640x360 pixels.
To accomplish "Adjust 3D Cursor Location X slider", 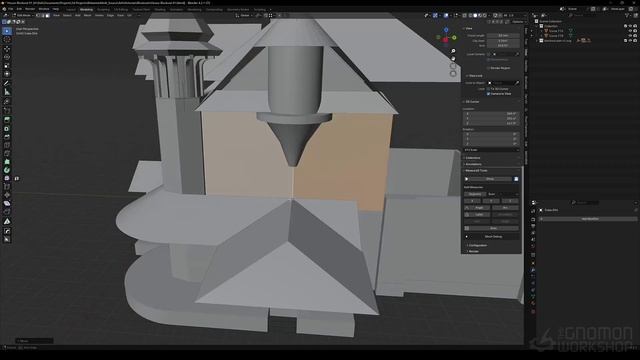I will point(491,113).
